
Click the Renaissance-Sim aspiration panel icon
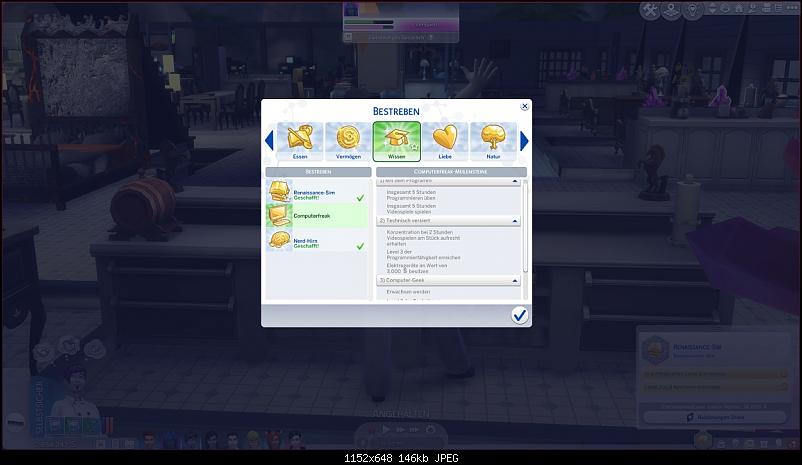[655, 350]
